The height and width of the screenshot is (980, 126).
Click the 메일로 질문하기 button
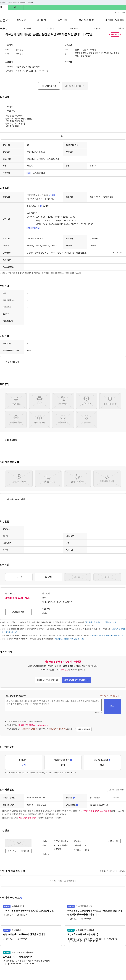[x=84, y=729]
